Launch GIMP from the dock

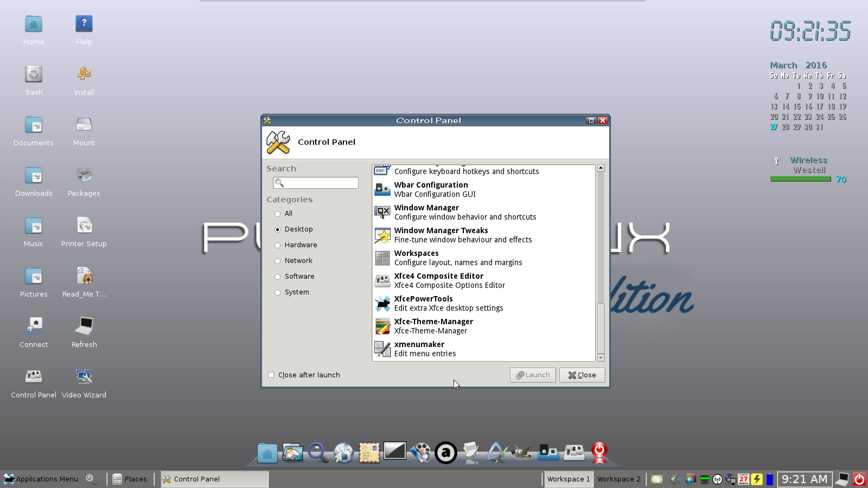click(521, 452)
